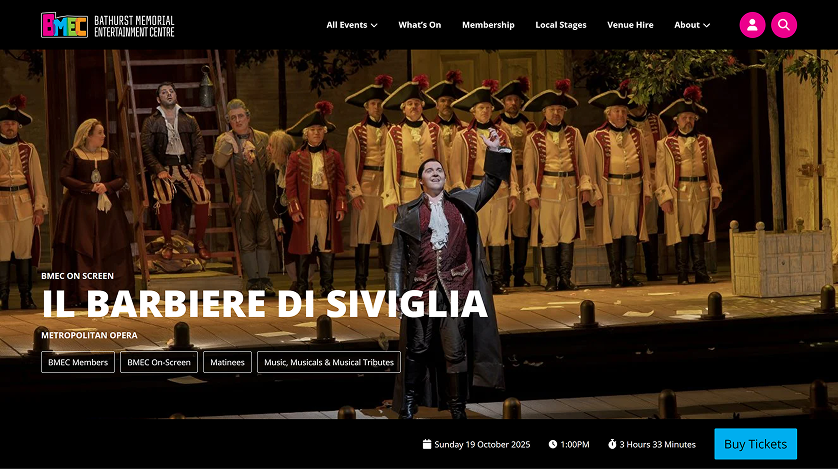The image size is (838, 471).
Task: Open Local Stages in navigation
Action: [x=561, y=25]
